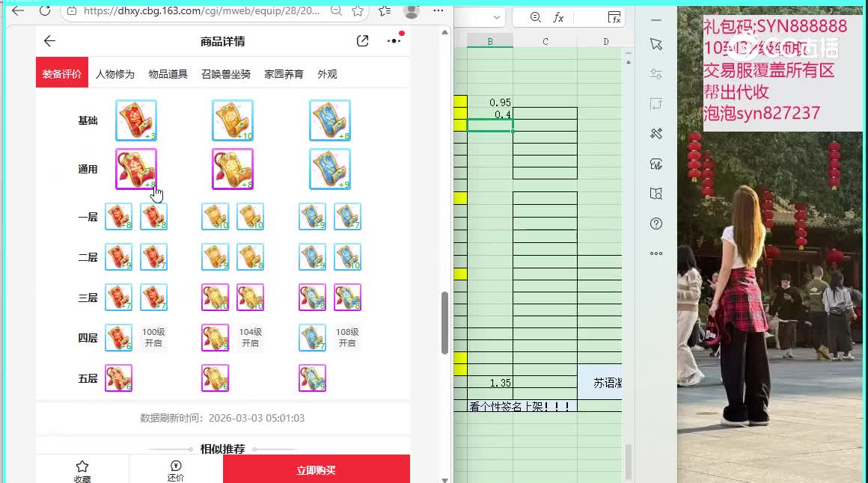Viewport: 868px width, 483px height.
Task: Expand the spreadsheet name box dropdown
Action: coord(497,17)
